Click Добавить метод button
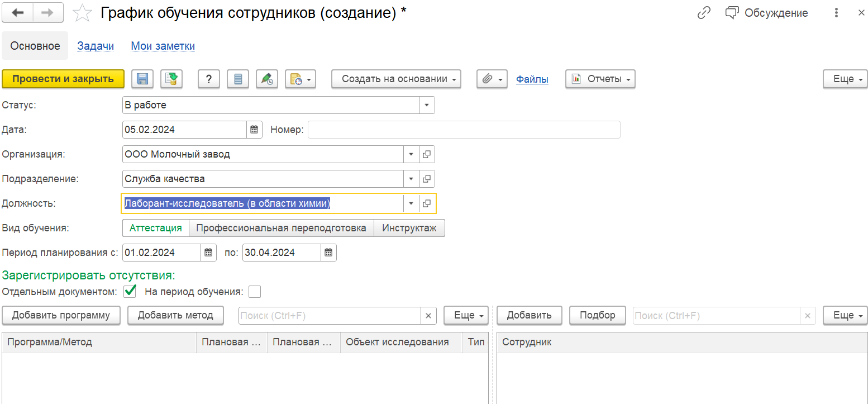Screen dimensions: 868x404 [175, 315]
